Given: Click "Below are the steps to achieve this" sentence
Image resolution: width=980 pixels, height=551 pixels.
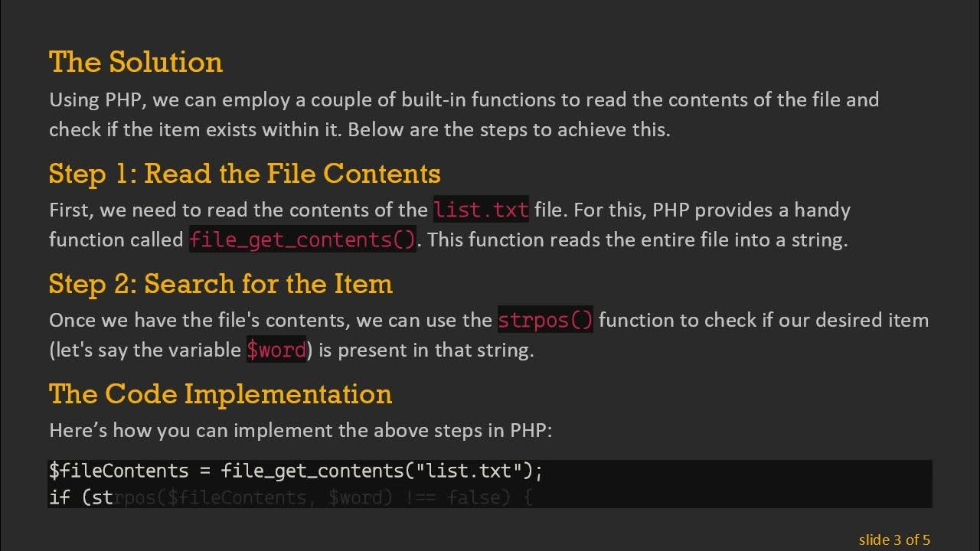Looking at the screenshot, I should (x=508, y=129).
